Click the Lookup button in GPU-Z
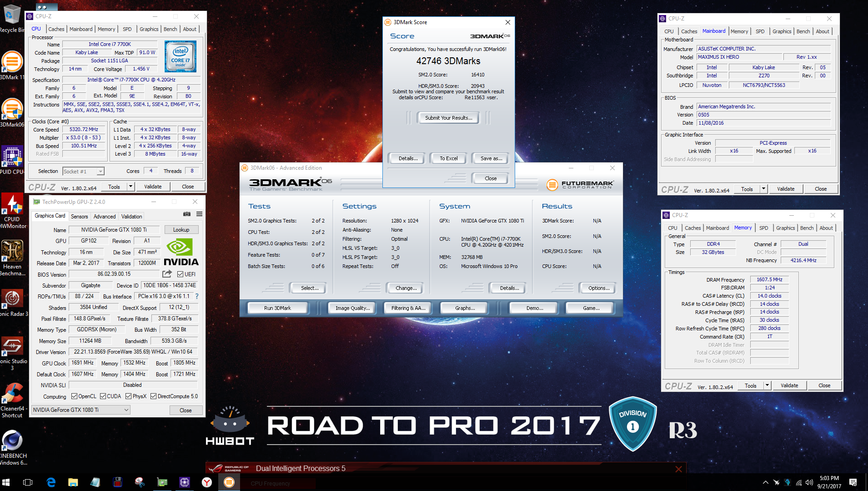Screen dimensions: 868x491 pyautogui.click(x=181, y=230)
